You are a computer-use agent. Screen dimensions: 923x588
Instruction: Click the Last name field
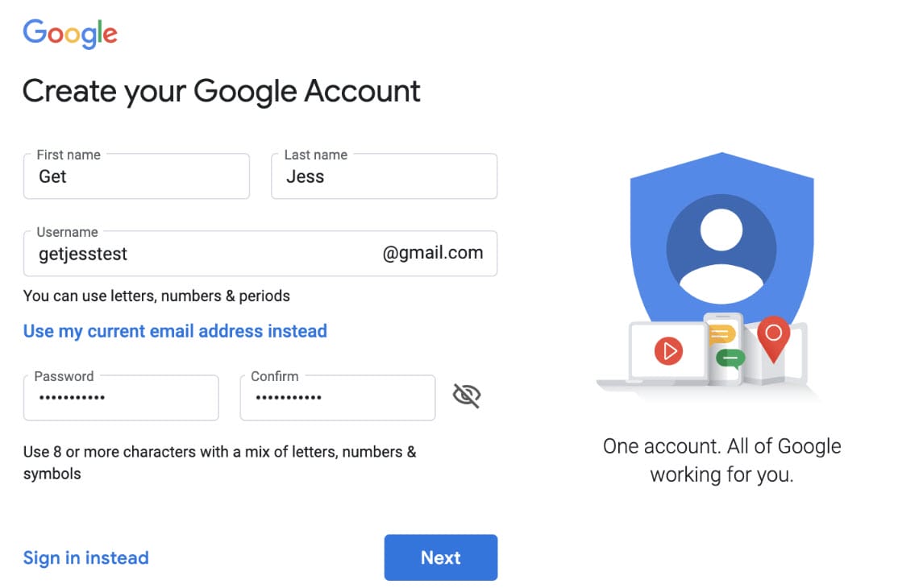(384, 177)
